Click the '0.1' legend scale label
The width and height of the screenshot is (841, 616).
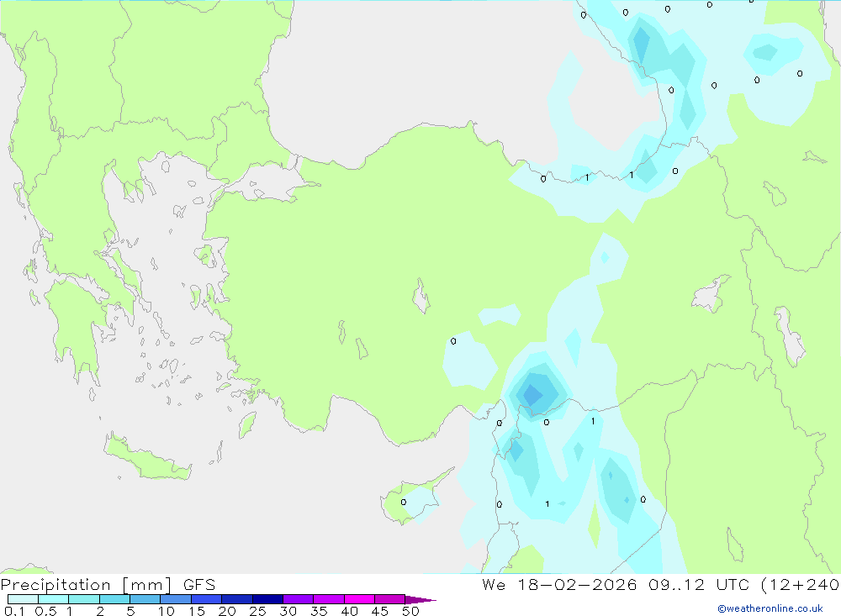[14, 611]
